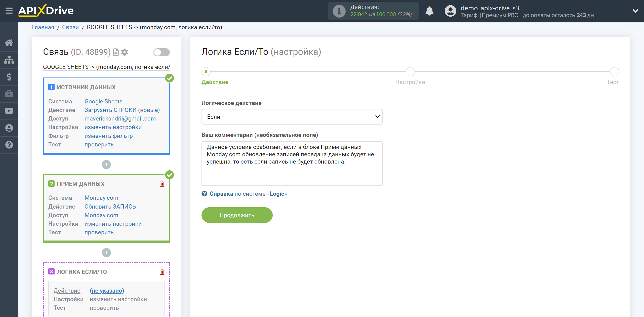The width and height of the screenshot is (644, 317).
Task: Open Обновить ЗАПИСЬ action link
Action: pyautogui.click(x=110, y=207)
